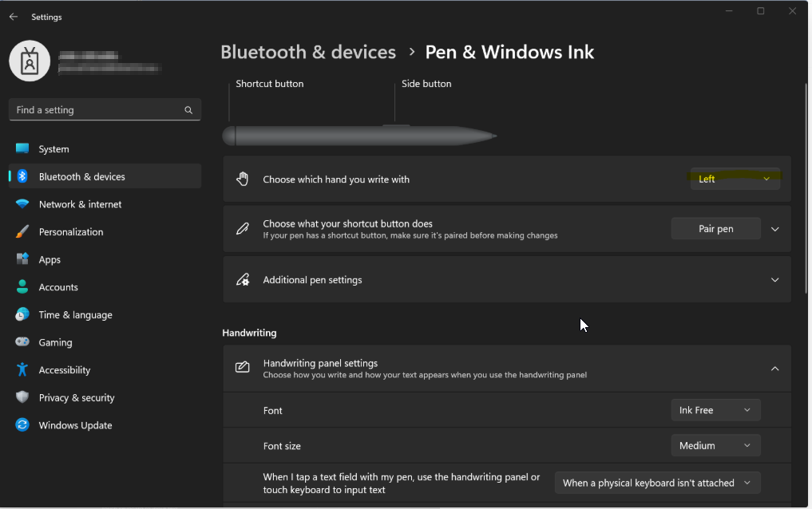
Task: Open System settings page
Action: click(x=105, y=149)
